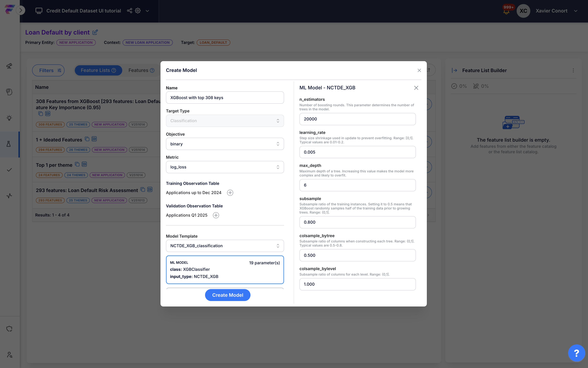Viewport: 588px width, 368px height.
Task: Click the share icon next to catalog name
Action: (x=129, y=11)
